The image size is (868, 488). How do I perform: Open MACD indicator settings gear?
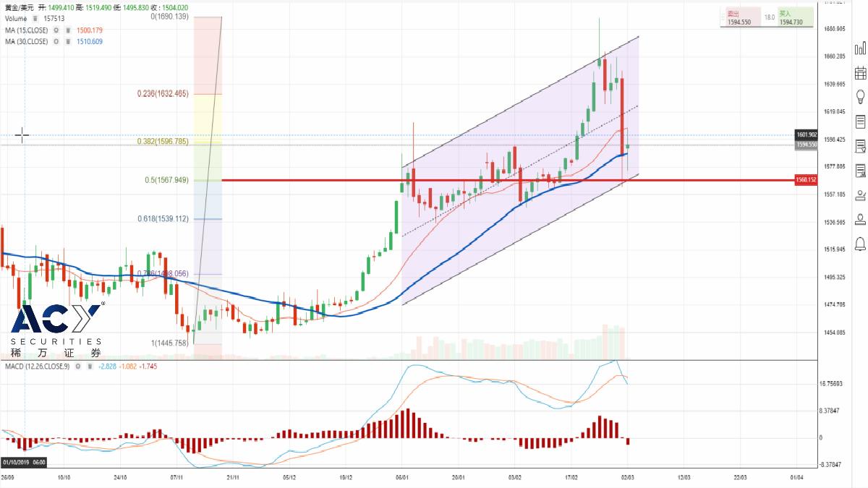[x=78, y=367]
